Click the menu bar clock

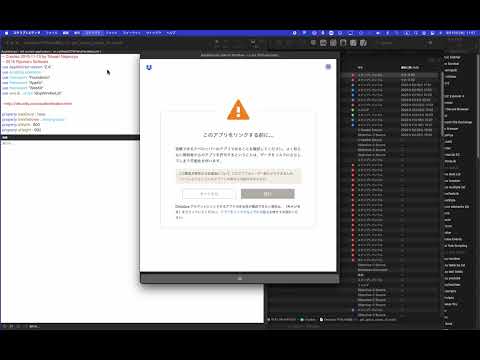[x=461, y=33]
